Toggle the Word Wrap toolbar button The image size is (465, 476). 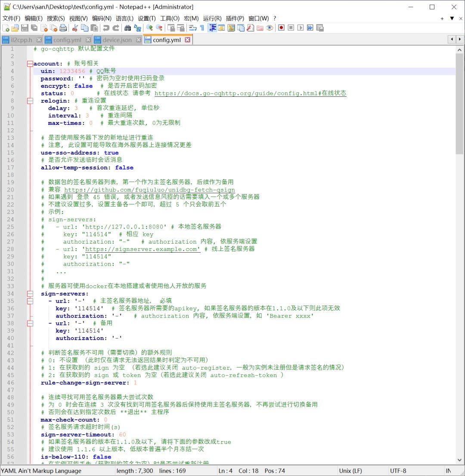coord(192,28)
